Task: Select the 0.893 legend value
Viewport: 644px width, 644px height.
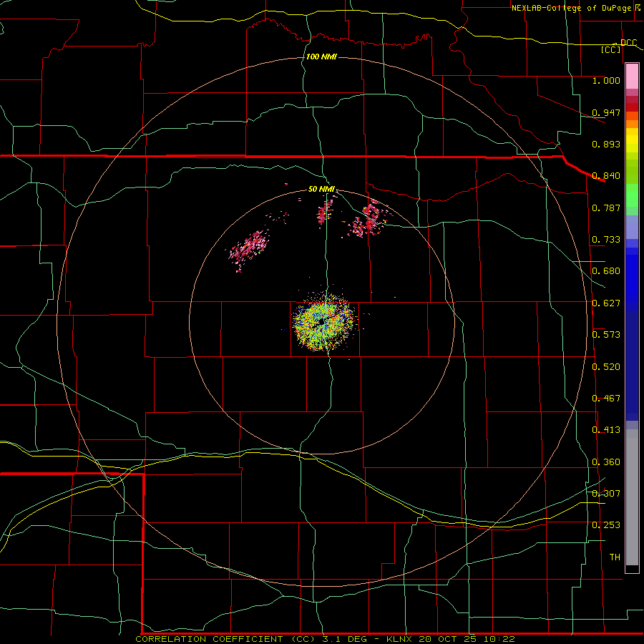Action: point(606,144)
